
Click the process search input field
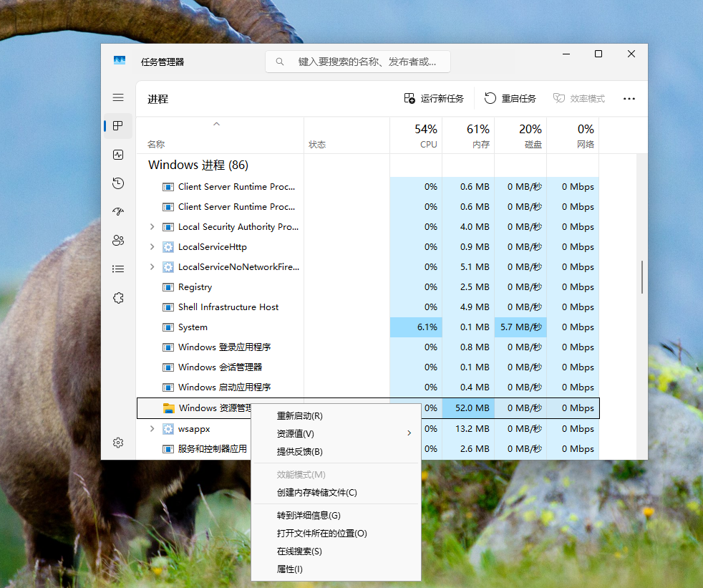click(358, 62)
